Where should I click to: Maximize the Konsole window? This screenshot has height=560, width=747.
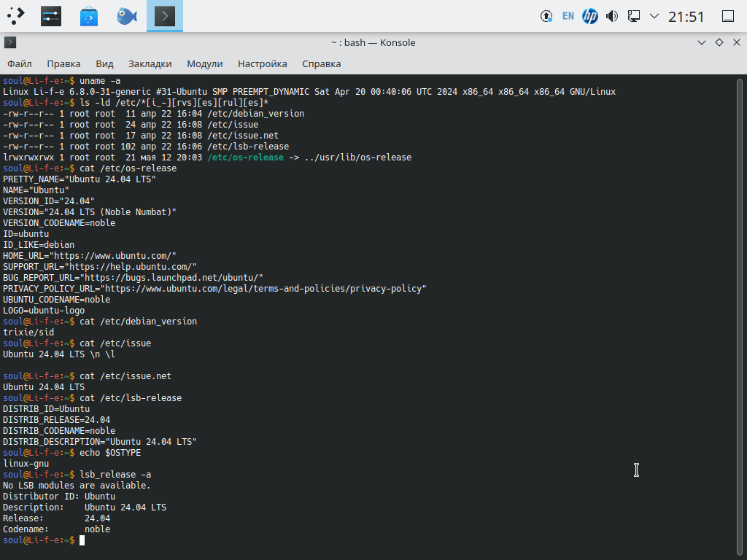[719, 42]
